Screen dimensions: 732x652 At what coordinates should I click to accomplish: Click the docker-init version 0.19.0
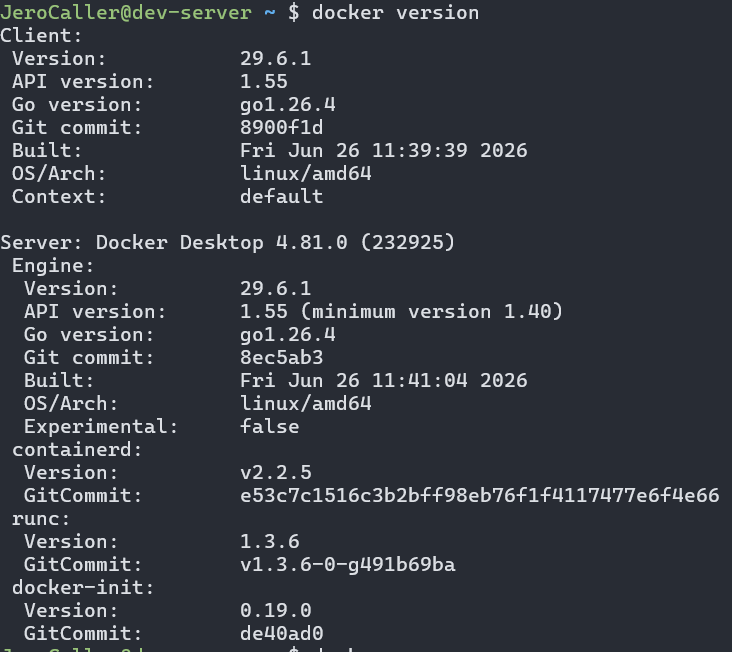tap(275, 610)
